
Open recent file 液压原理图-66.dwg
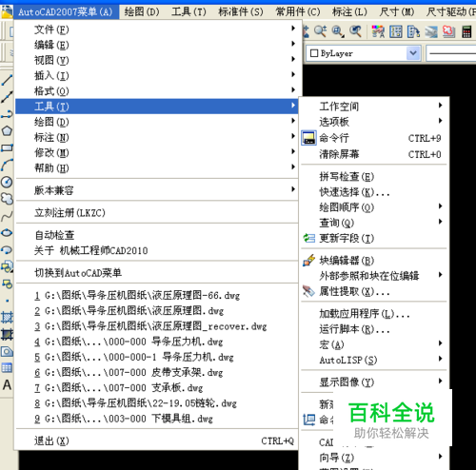[x=157, y=295]
